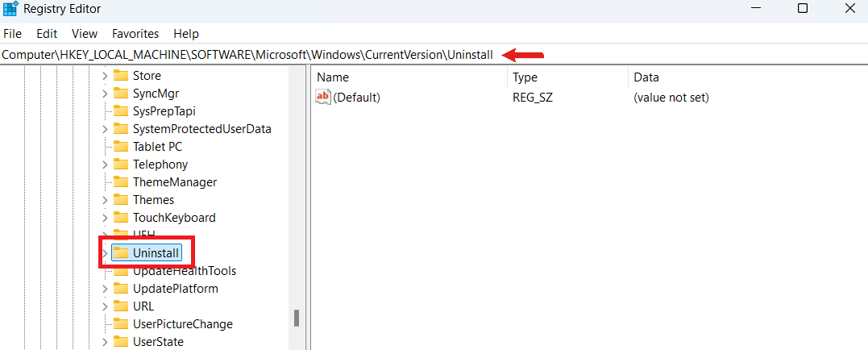Screen dimensions: 868x350
Task: Select the UpdateHealthTools key label
Action: (x=185, y=271)
